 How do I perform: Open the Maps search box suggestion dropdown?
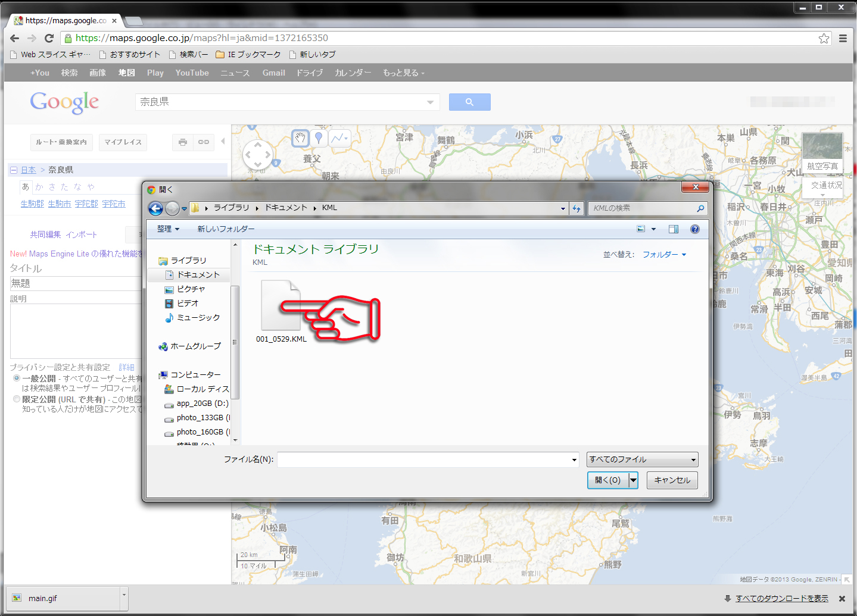click(x=431, y=102)
